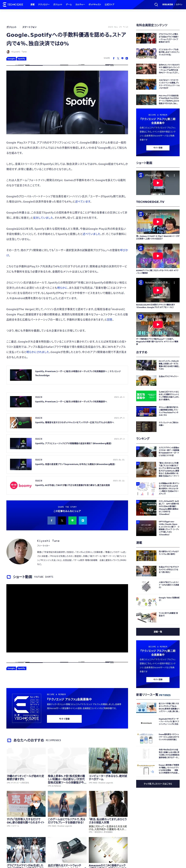Share via Facebook icon beside SHARE label

[114, 58]
